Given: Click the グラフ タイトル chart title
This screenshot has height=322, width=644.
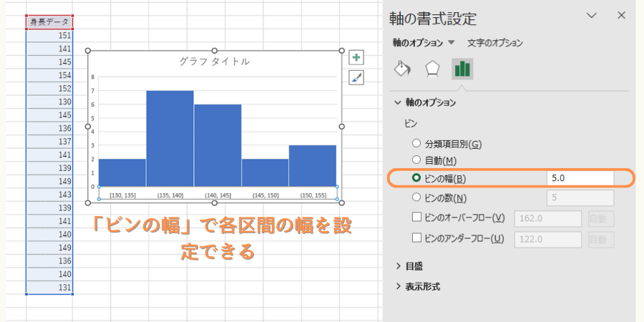Looking at the screenshot, I should pos(214,62).
